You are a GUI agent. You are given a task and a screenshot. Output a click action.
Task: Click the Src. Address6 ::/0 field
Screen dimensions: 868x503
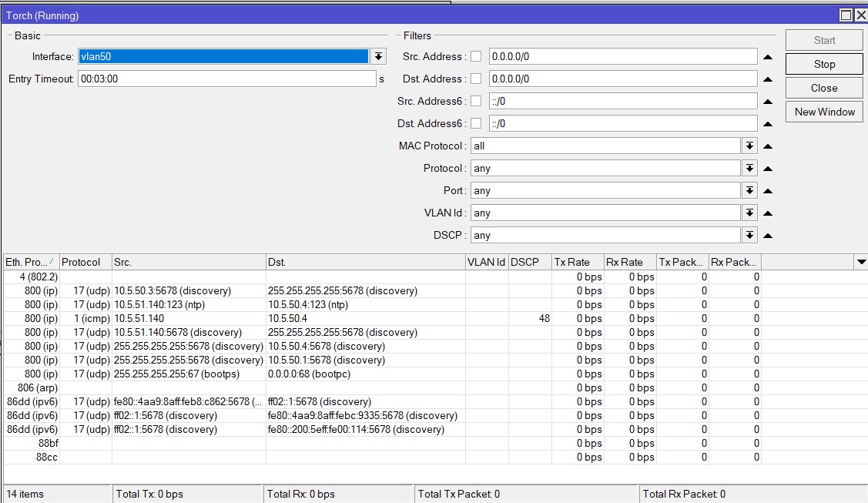[623, 101]
